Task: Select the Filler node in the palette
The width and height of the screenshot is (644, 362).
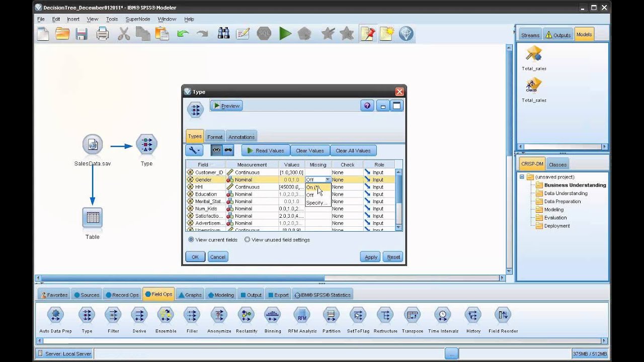Action: (192, 315)
